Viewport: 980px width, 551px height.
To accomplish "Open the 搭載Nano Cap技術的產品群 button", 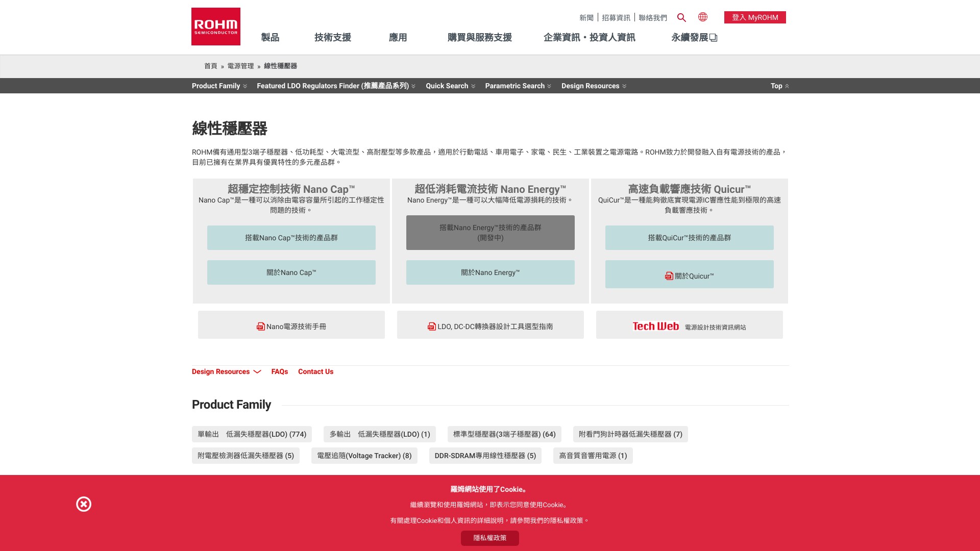I will (x=291, y=238).
